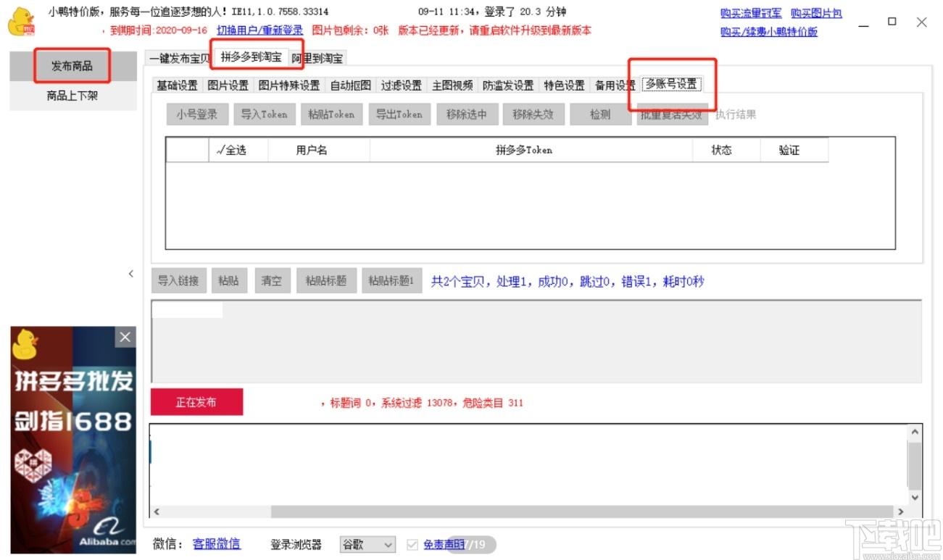
Task: Open the 特色设置 settings tab
Action: (x=564, y=85)
